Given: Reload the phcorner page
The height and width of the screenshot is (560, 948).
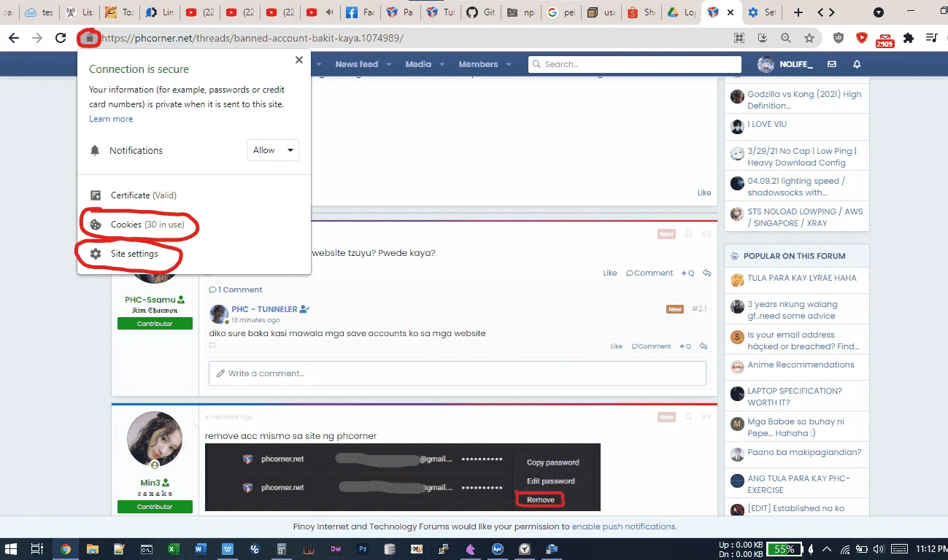Looking at the screenshot, I should pos(61,38).
